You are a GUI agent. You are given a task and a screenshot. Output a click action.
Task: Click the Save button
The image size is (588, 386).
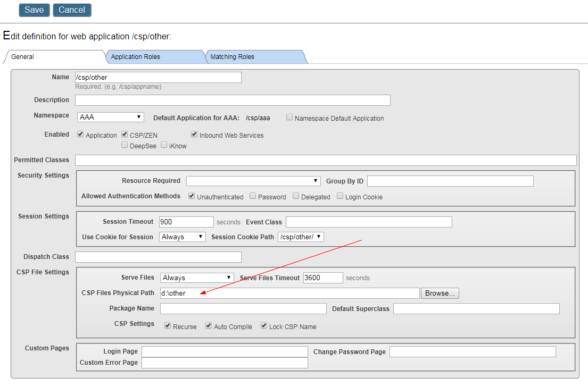(x=34, y=10)
